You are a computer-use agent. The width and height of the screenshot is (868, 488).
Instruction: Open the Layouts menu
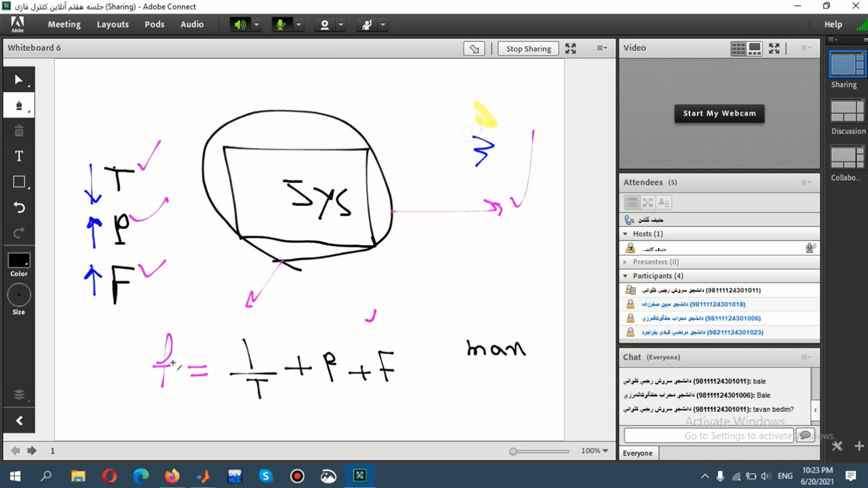pos(113,24)
